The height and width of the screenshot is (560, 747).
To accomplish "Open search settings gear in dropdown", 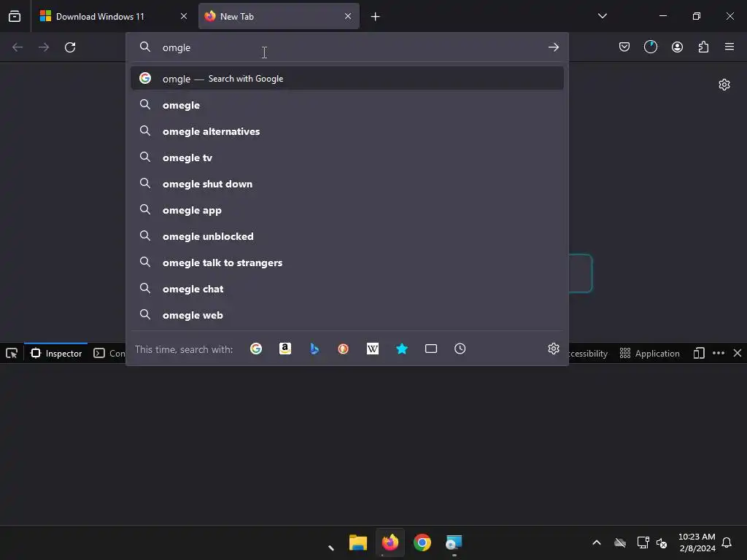I will click(x=553, y=349).
